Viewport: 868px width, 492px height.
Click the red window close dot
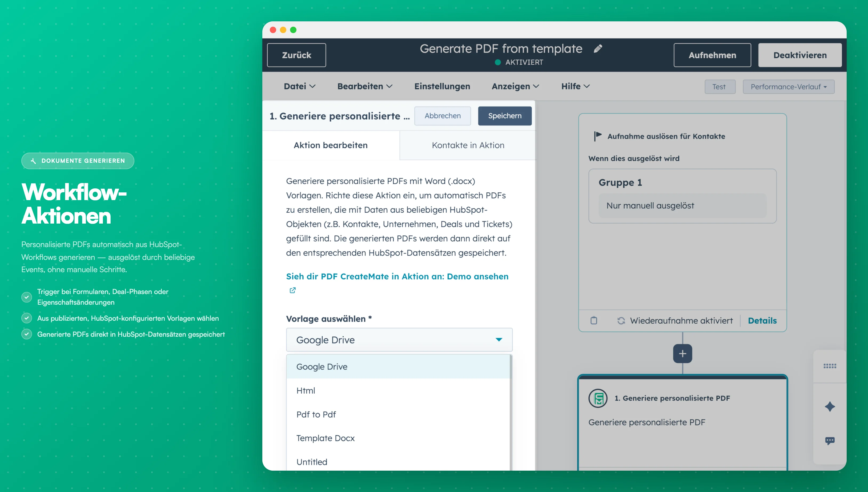coord(273,30)
